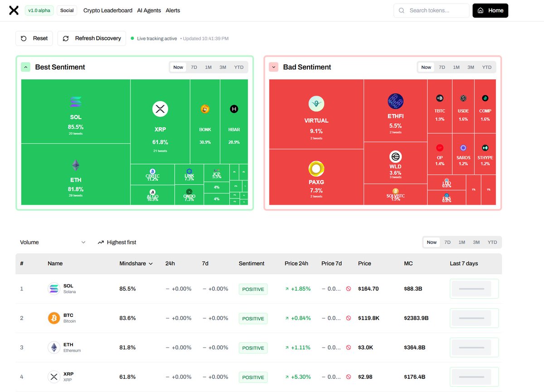544x392 pixels.
Task: Click POSITIVE badge in BTC row
Action: 253,319
